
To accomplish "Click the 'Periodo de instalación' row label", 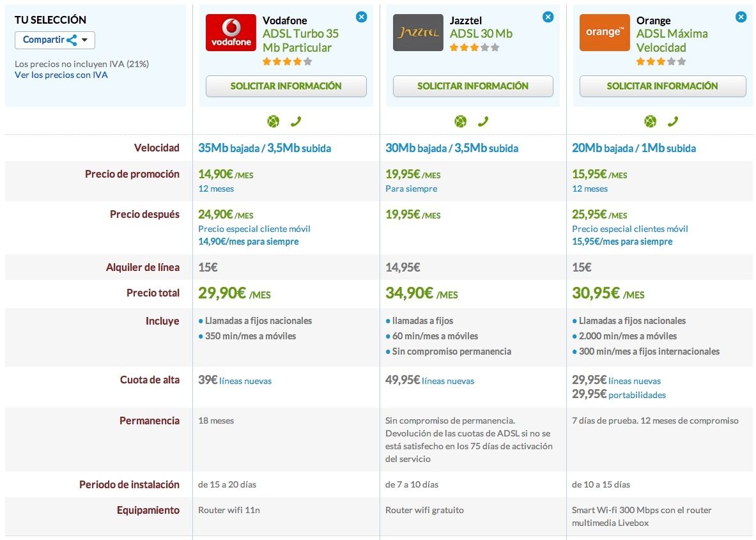I will [x=129, y=484].
